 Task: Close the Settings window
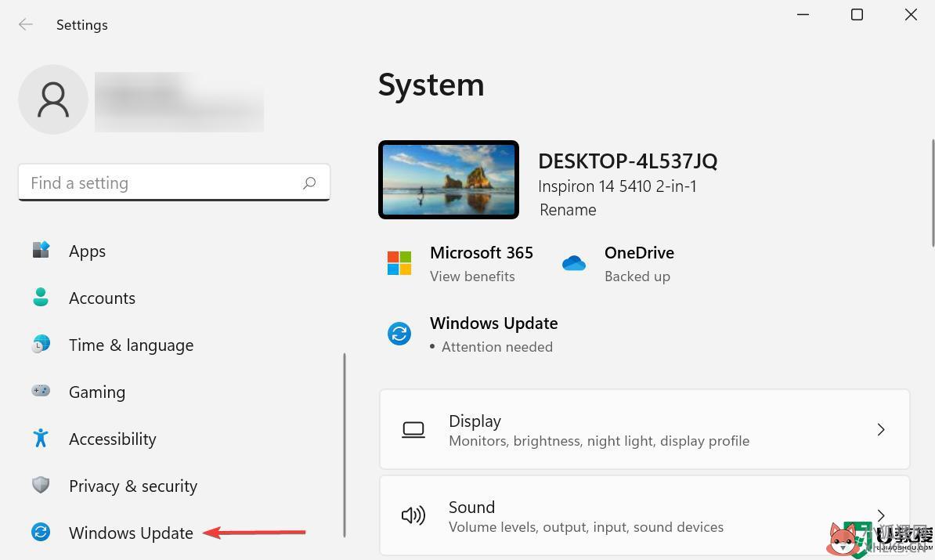(x=911, y=14)
